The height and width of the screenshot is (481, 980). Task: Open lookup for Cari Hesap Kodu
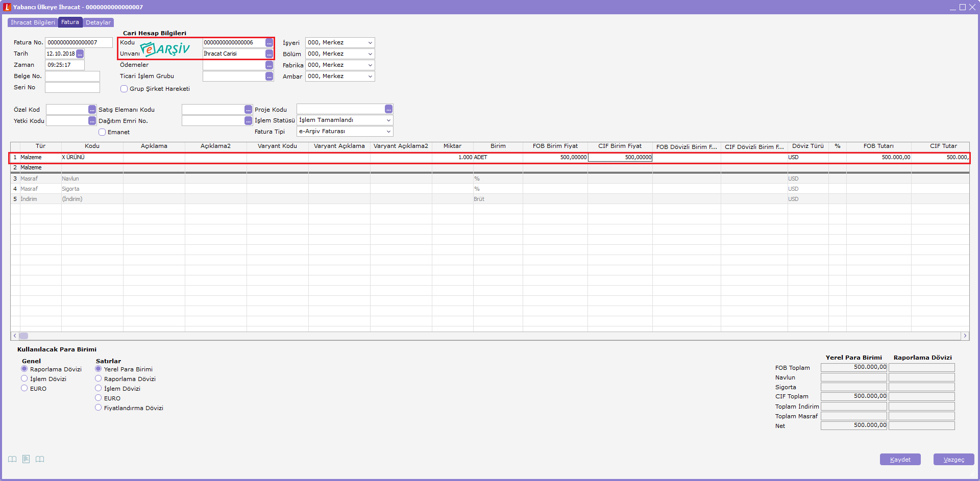(269, 43)
